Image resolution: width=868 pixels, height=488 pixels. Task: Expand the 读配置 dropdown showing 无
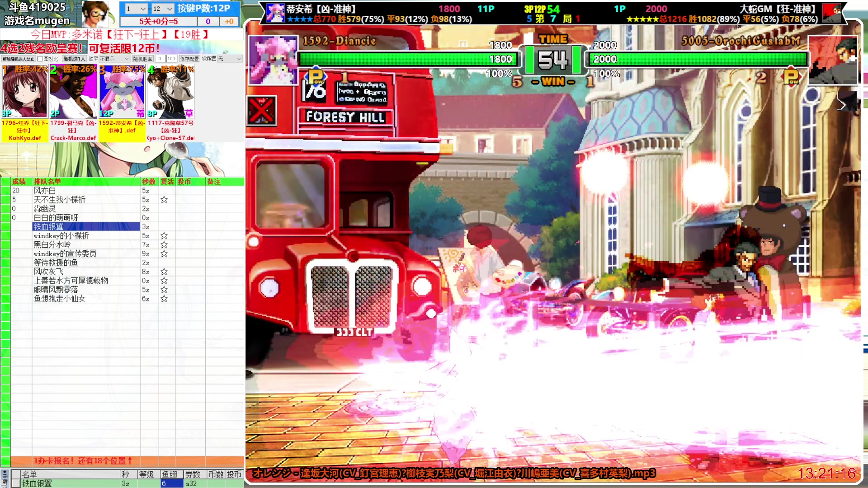(x=230, y=59)
